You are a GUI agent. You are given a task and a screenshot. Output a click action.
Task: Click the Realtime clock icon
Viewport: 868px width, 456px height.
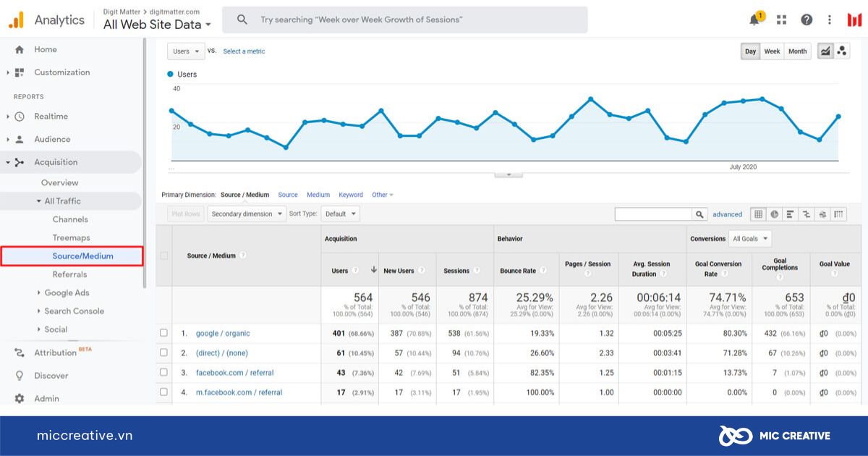click(x=20, y=116)
